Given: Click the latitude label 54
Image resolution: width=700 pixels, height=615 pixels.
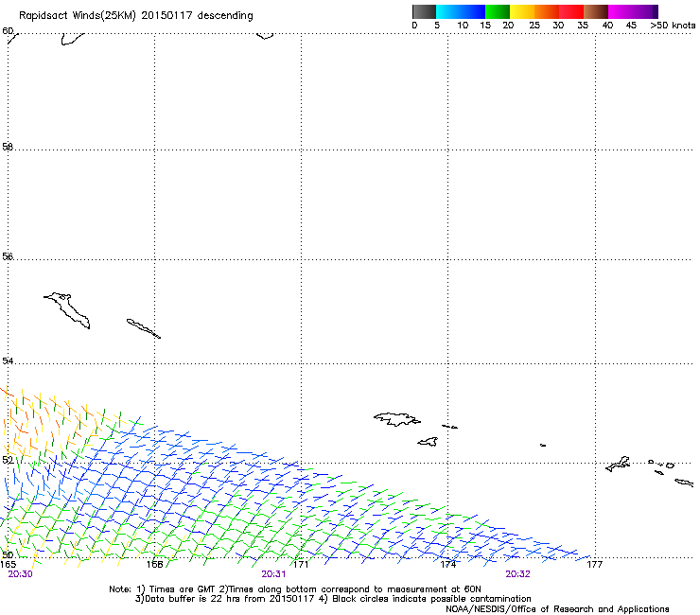Looking at the screenshot, I should coord(8,360).
